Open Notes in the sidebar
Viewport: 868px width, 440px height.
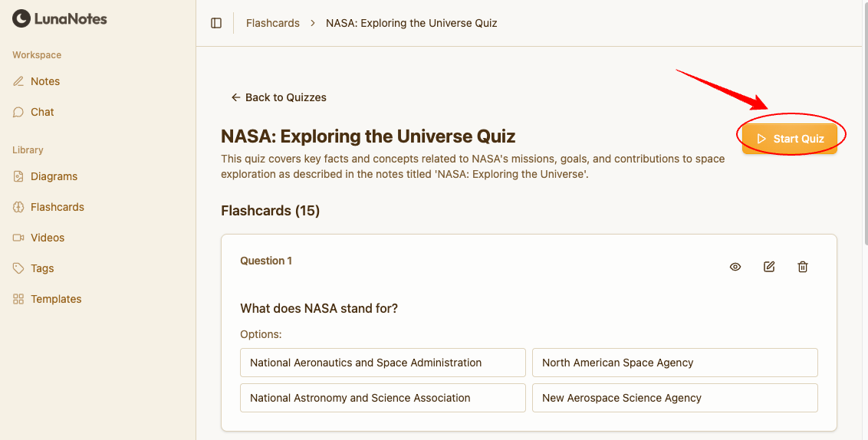click(x=44, y=81)
